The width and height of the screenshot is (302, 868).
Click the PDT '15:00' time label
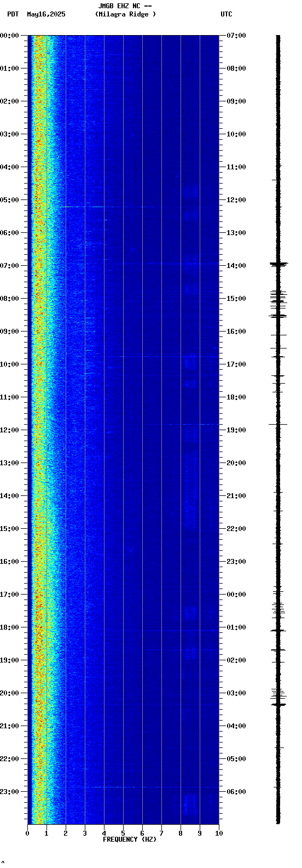click(x=10, y=529)
